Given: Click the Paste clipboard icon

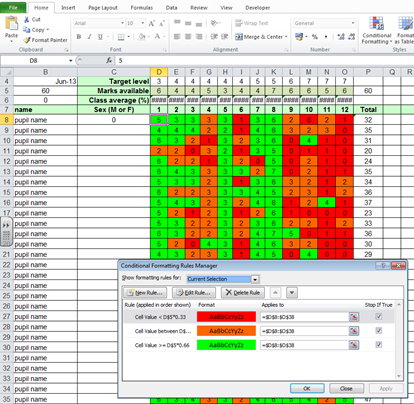Looking at the screenshot, I should tap(12, 23).
